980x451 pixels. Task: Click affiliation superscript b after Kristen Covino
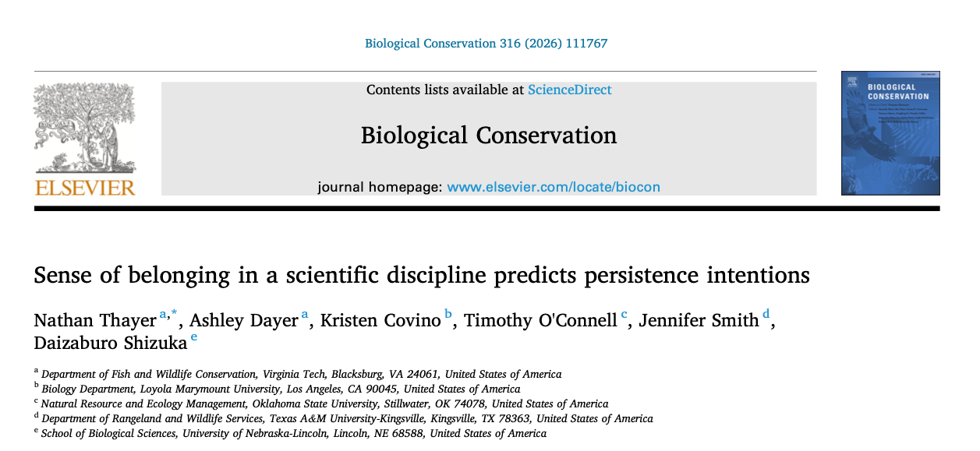[x=448, y=315]
